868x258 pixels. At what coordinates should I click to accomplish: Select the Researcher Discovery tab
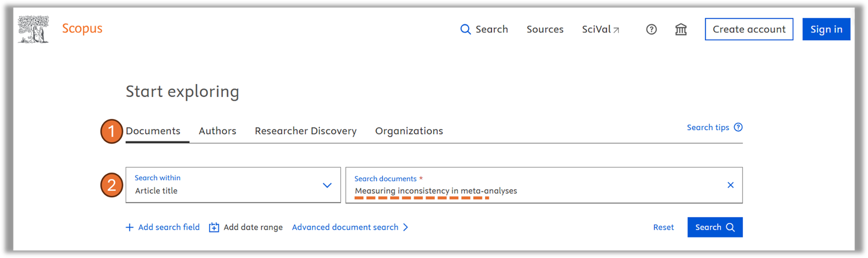click(306, 131)
